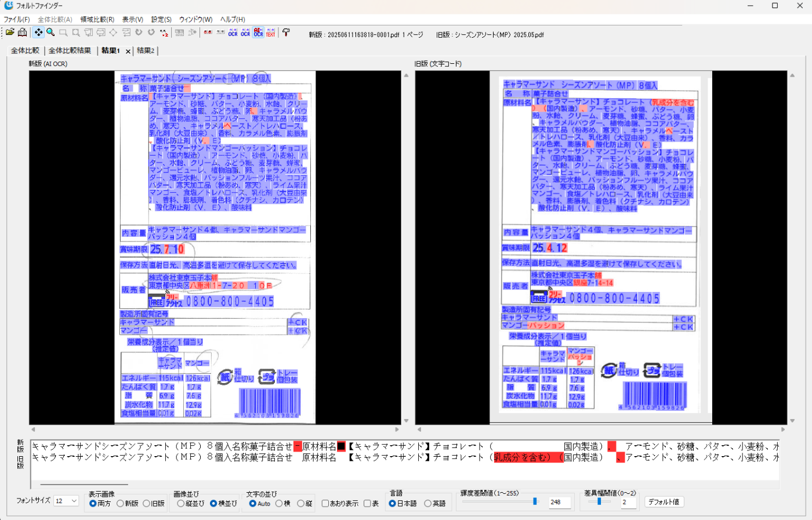Click right scroll arrow under 新版 image
This screenshot has height=520, width=812.
click(x=397, y=429)
